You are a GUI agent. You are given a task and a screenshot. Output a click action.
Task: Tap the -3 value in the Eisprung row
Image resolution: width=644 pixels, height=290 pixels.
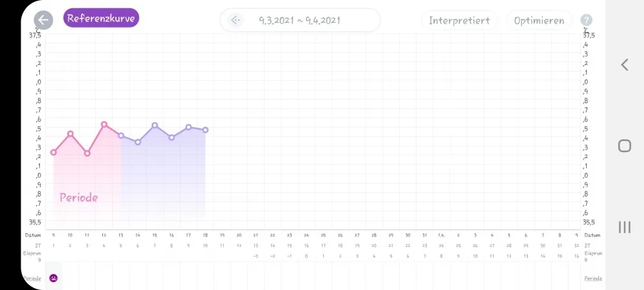(256, 256)
